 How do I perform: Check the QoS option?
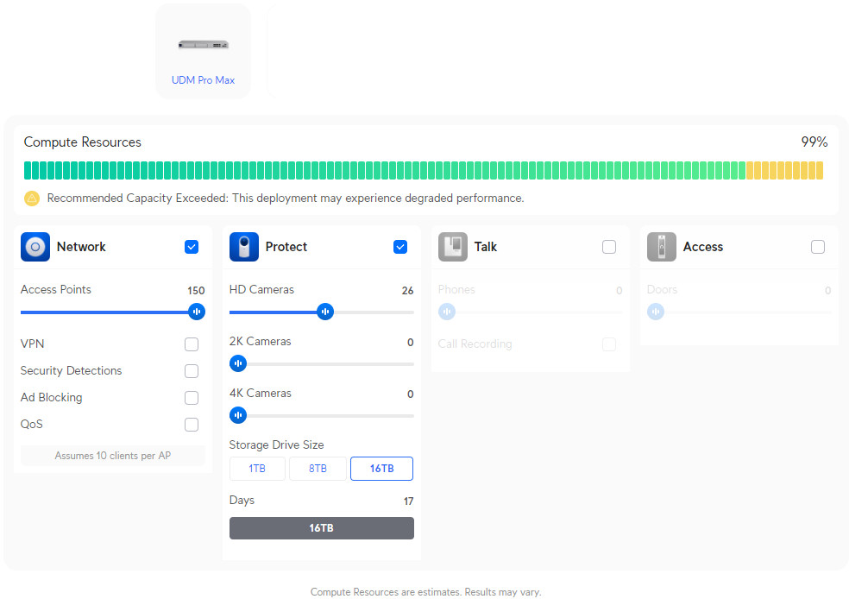coord(192,425)
